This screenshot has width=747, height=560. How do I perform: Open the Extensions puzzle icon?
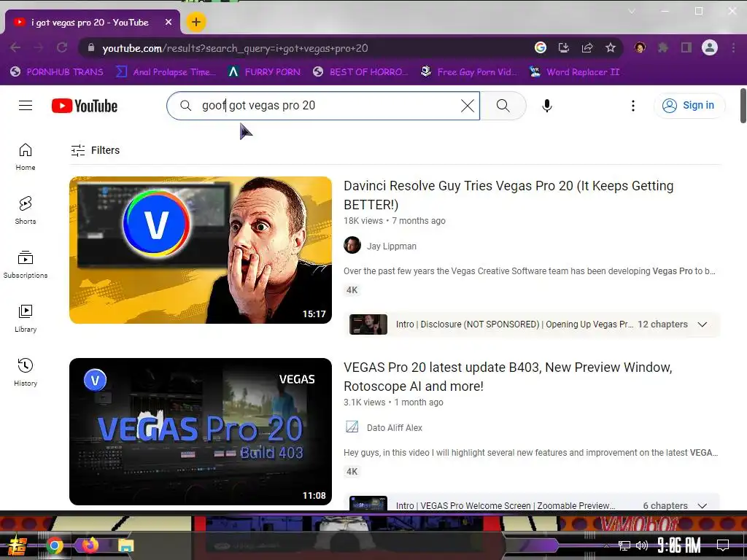point(662,47)
